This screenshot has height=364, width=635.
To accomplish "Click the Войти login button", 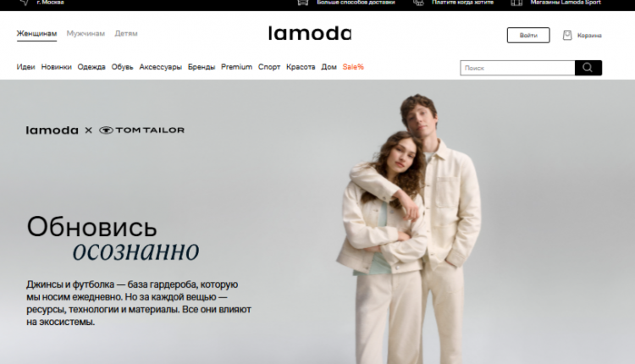I will 528,36.
